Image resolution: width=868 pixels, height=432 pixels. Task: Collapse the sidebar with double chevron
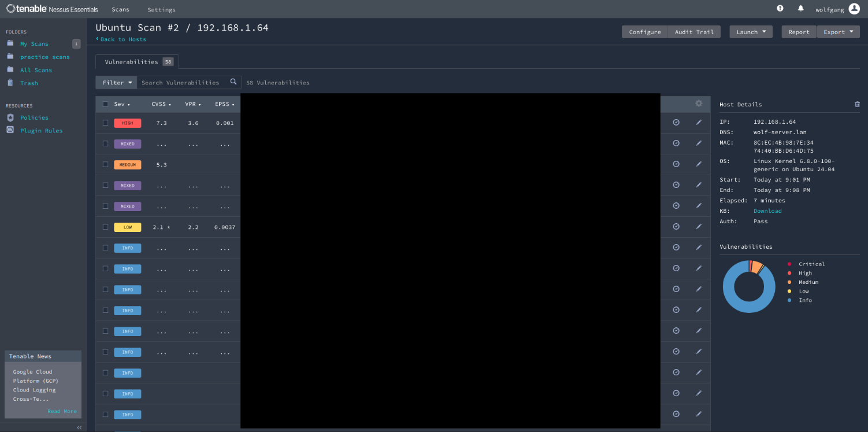point(79,427)
